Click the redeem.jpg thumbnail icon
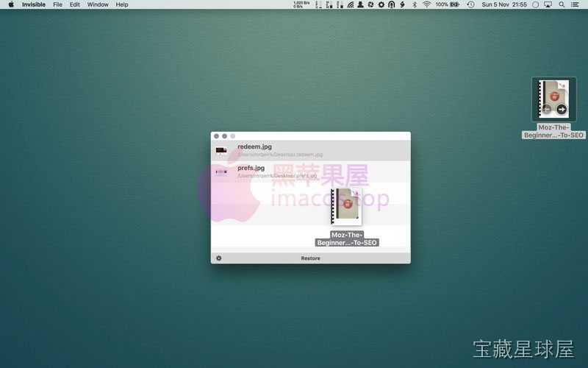The width and height of the screenshot is (588, 368). tap(221, 151)
